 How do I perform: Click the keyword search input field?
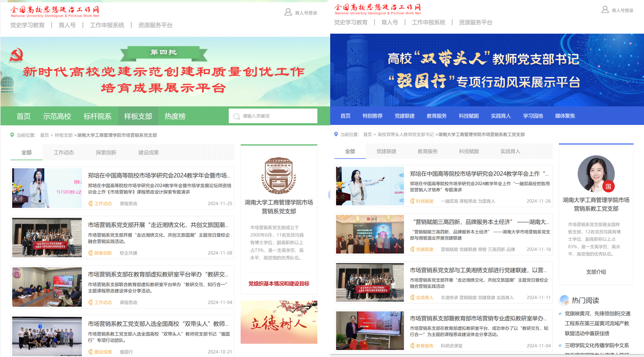[273, 116]
